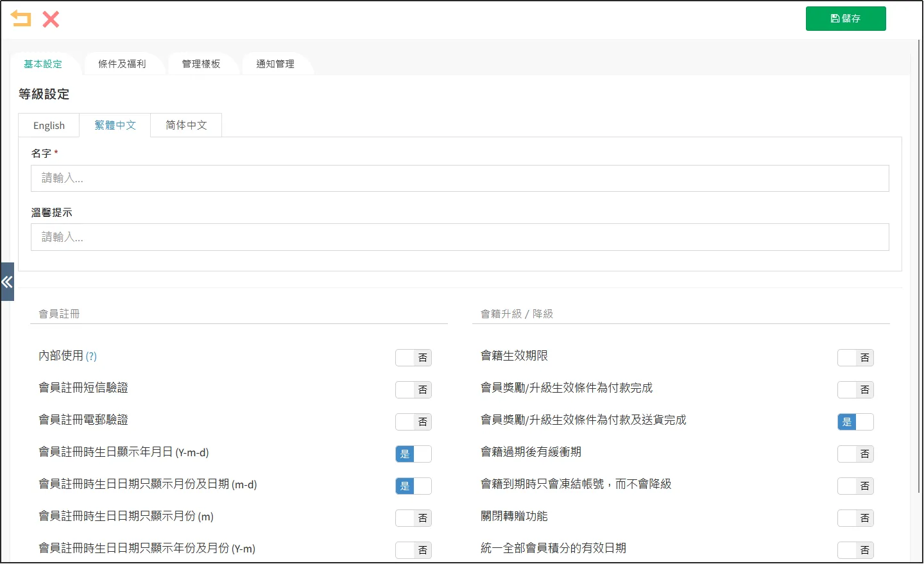Expand the left sidebar with double chevron
The image size is (924, 564).
(7, 282)
